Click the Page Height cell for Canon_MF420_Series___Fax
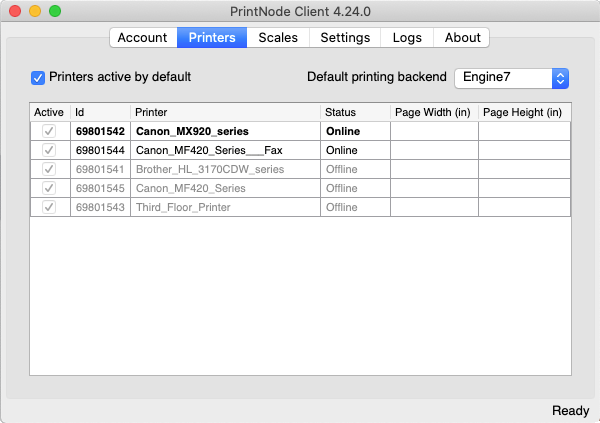This screenshot has height=423, width=600. point(524,150)
